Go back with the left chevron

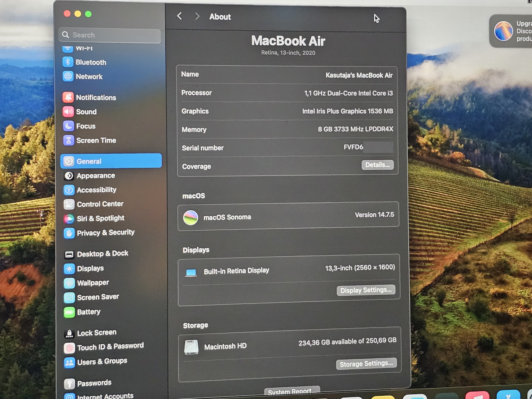click(179, 16)
